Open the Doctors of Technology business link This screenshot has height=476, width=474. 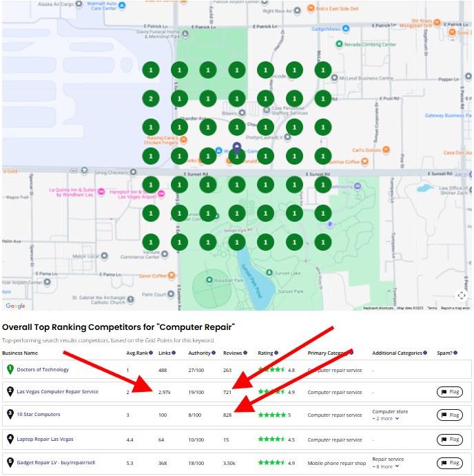43,370
